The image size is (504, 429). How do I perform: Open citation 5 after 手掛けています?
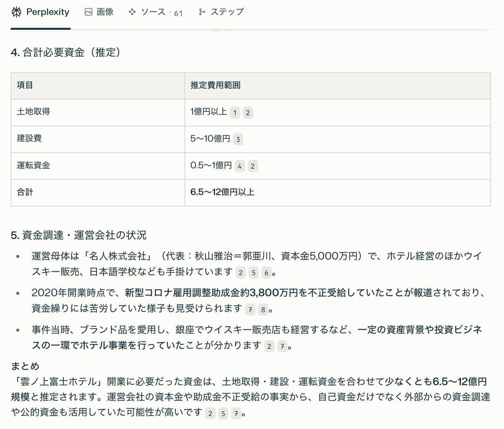[x=253, y=273]
